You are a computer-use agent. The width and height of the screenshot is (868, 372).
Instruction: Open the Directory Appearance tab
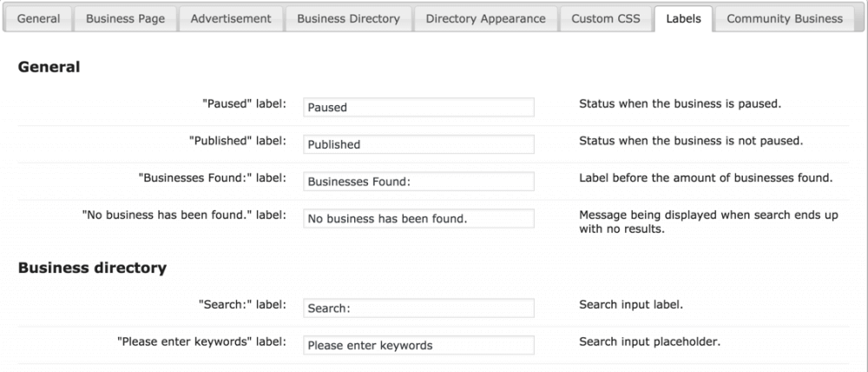[485, 18]
